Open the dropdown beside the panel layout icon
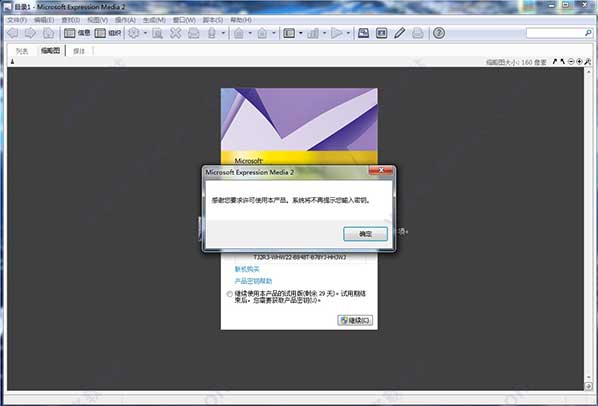This screenshot has width=598, height=406. click(x=301, y=33)
